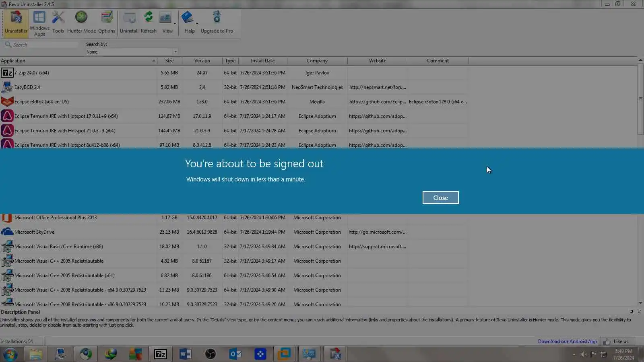Select Eclipse Temurin JRE 21.0.3+9 icon

coord(7,131)
